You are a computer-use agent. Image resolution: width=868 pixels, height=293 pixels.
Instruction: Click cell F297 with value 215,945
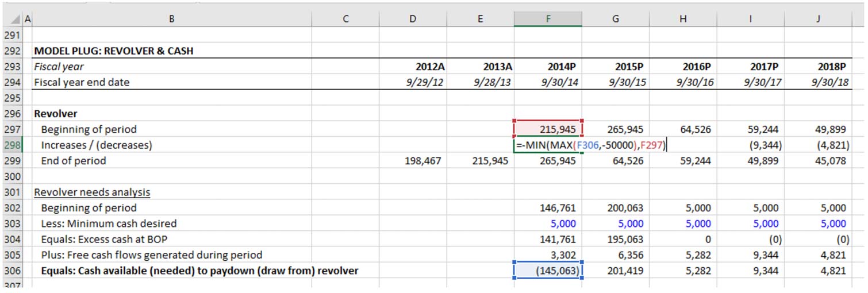tap(548, 129)
